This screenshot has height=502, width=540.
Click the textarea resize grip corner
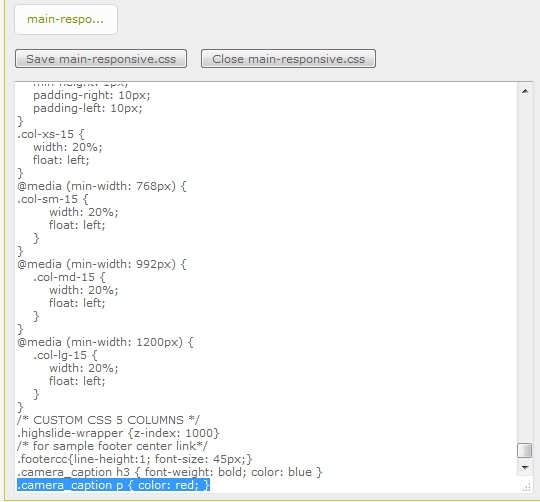(x=527, y=487)
